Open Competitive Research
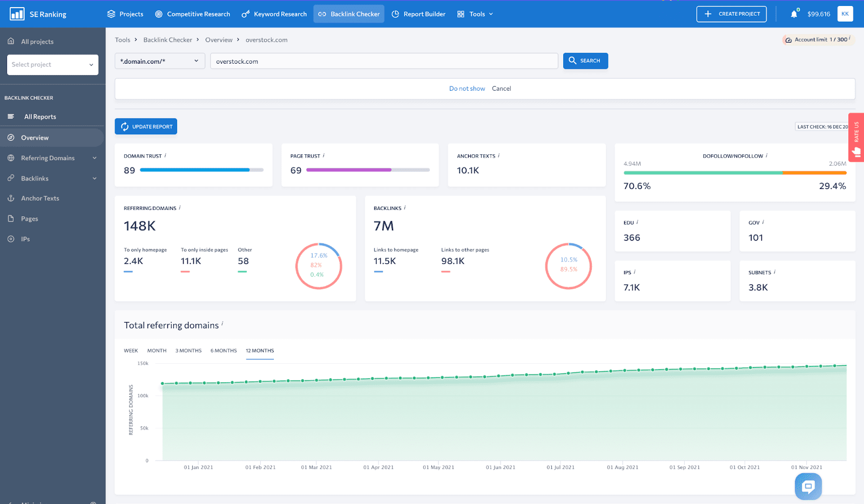 pos(192,14)
